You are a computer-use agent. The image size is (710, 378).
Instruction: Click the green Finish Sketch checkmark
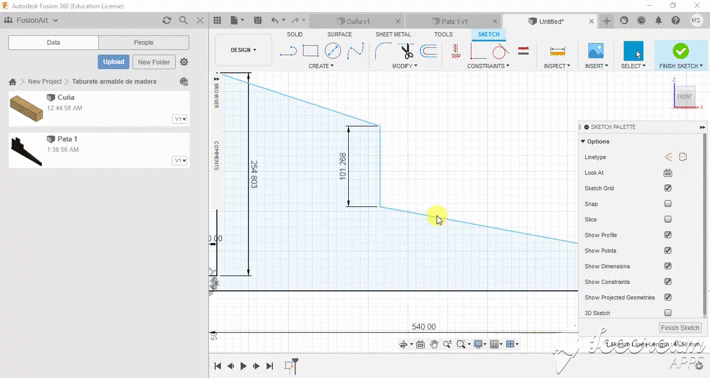coord(681,51)
